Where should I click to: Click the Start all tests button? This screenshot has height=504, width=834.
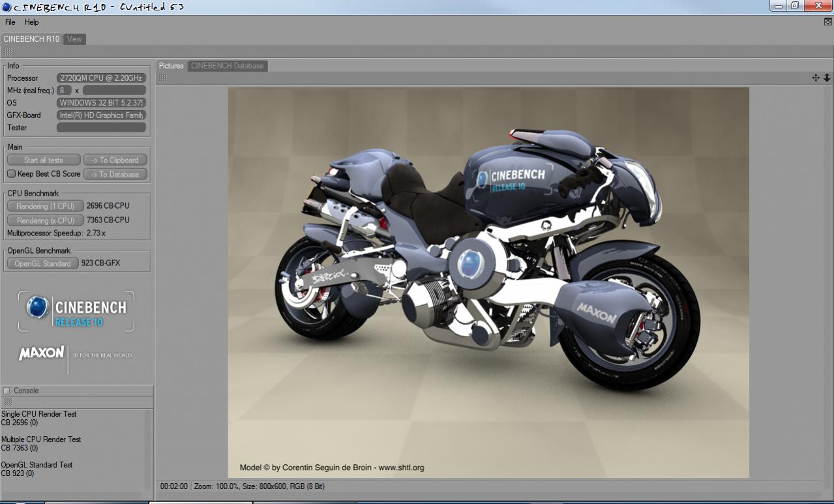point(44,160)
